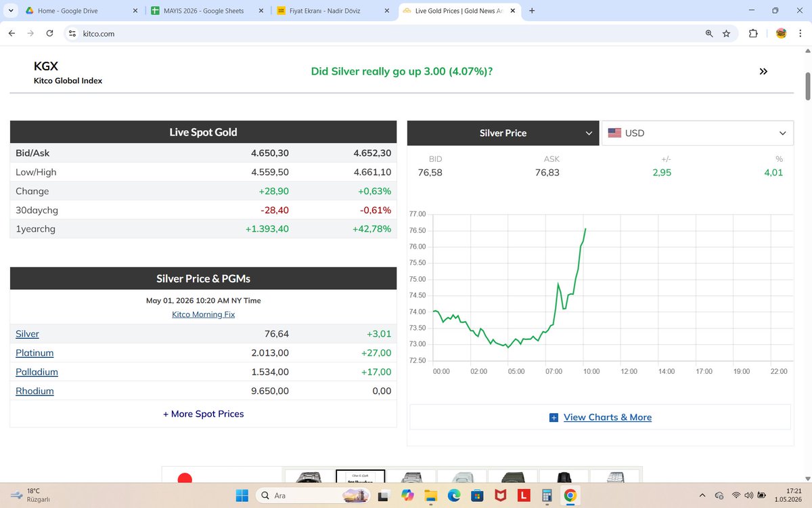Image resolution: width=812 pixels, height=508 pixels.
Task: Open the weather widget showing 18°C
Action: (30, 495)
